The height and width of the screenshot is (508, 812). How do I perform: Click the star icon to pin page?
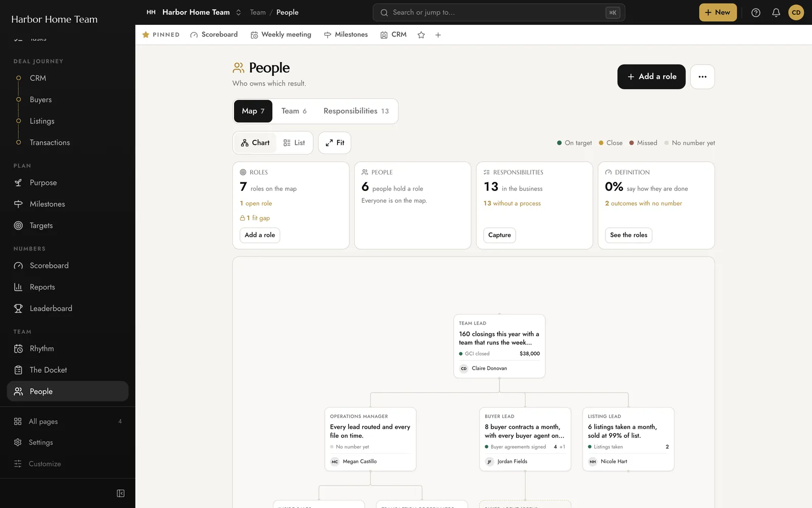(421, 35)
